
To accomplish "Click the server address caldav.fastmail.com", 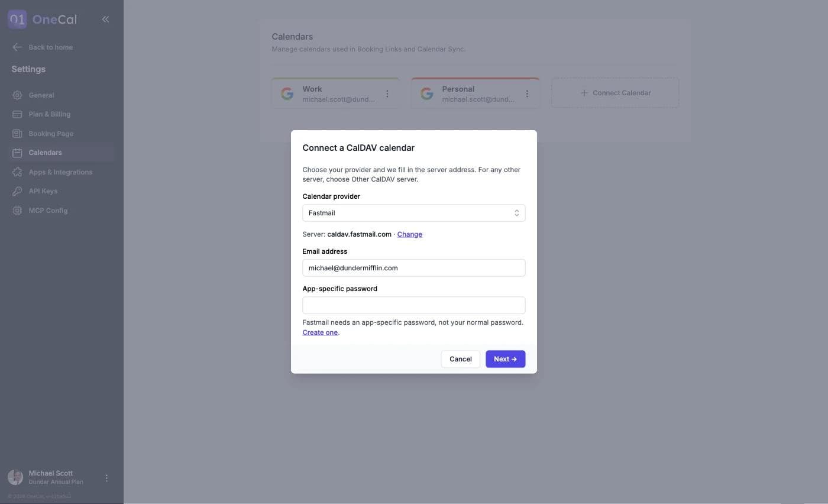I will pos(359,234).
